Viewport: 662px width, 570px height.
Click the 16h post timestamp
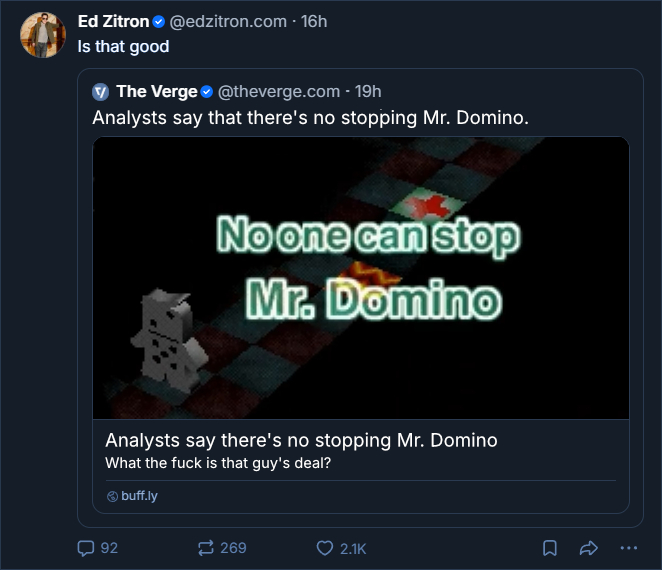[x=314, y=22]
